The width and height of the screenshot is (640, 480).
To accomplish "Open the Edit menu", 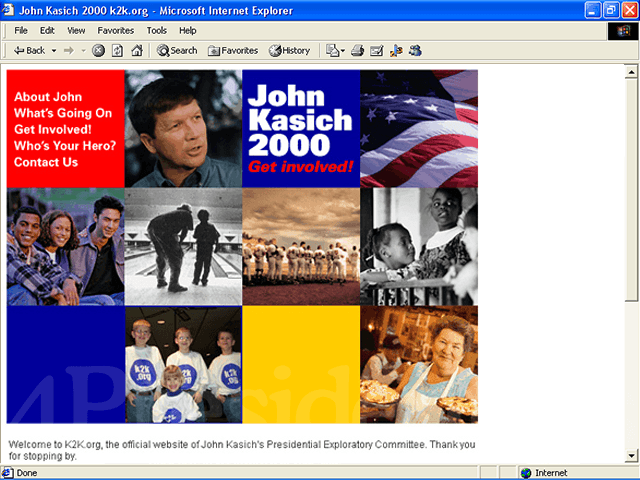I will pos(47,31).
